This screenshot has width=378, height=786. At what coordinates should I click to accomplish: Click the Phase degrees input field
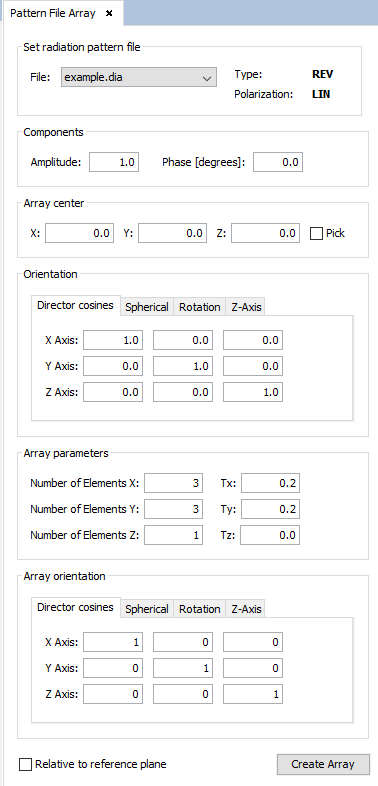point(278,162)
